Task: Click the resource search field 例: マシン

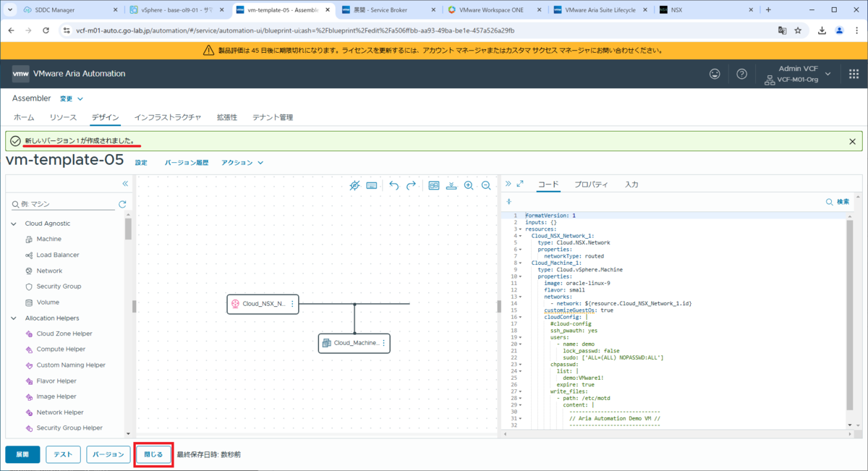Action: tap(62, 205)
